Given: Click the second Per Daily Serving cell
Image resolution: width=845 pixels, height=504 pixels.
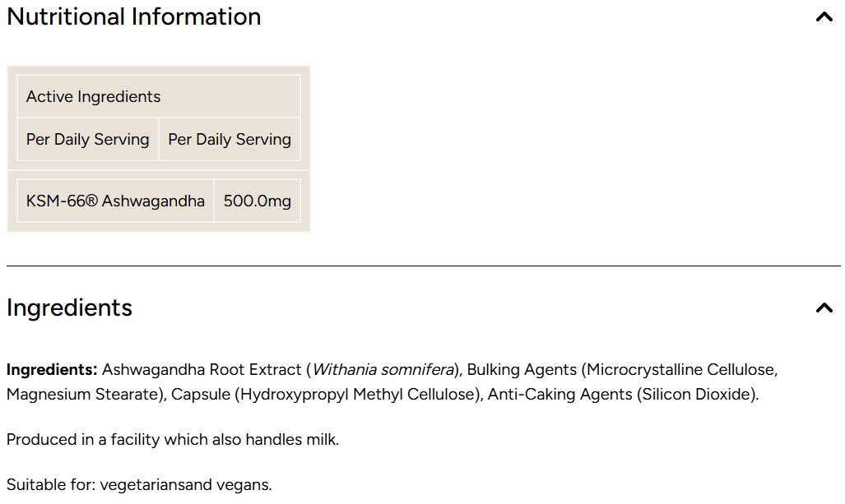Looking at the screenshot, I should coord(230,140).
